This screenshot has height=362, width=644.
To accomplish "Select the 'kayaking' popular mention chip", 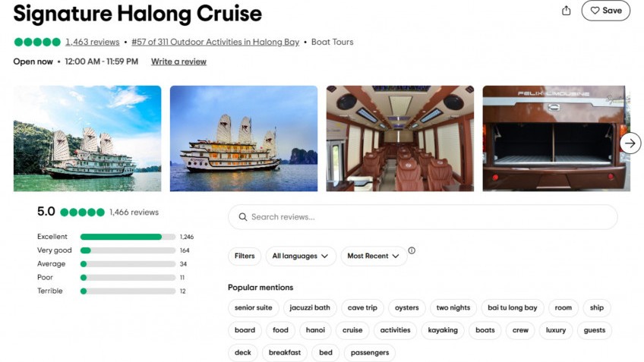I will (443, 330).
